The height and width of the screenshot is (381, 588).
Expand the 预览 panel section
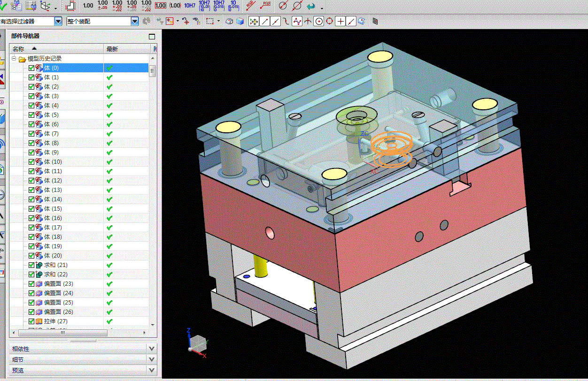tap(151, 370)
